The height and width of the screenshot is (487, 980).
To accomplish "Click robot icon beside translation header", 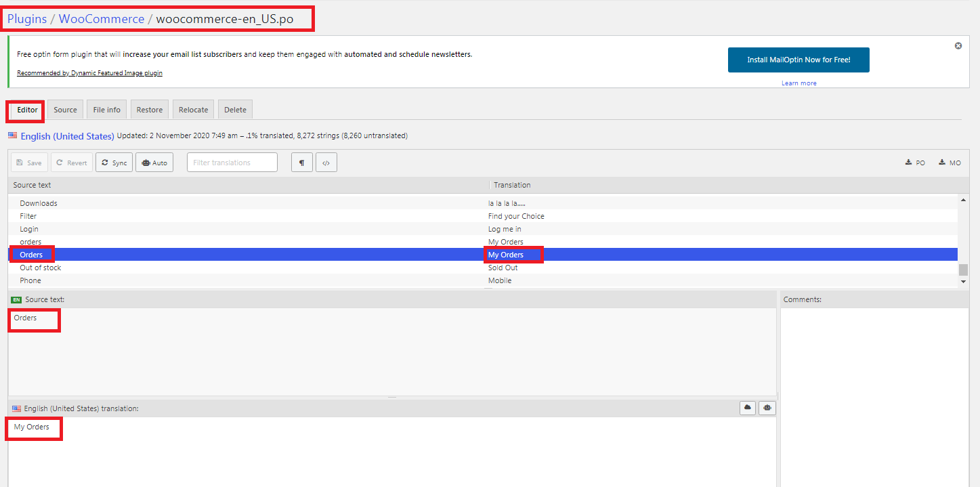I will tap(767, 408).
